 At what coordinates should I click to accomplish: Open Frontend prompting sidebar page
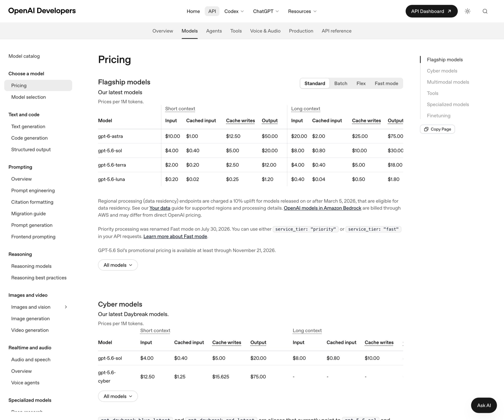[x=33, y=237]
